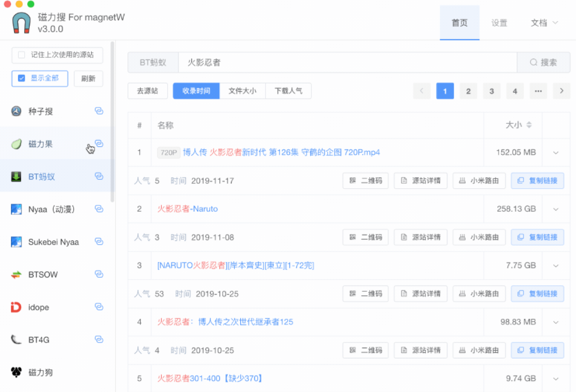576x392 pixels.
Task: Click 复制链接 for the first result
Action: [537, 181]
